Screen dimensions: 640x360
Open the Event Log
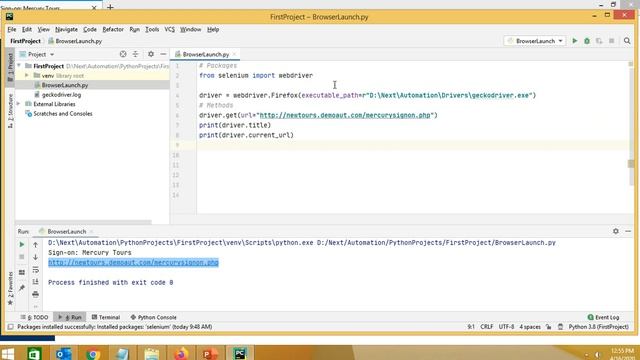(603, 317)
